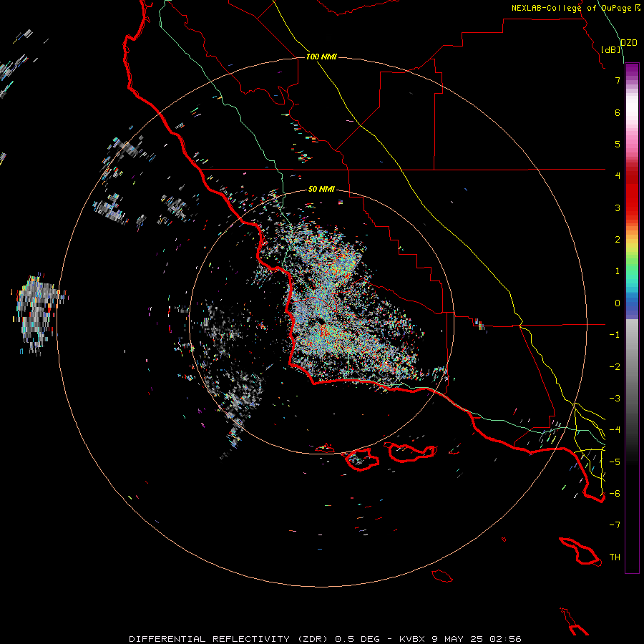The image size is (644, 644).
Task: Click the "02:56" time in caption
Action: pyautogui.click(x=505, y=639)
